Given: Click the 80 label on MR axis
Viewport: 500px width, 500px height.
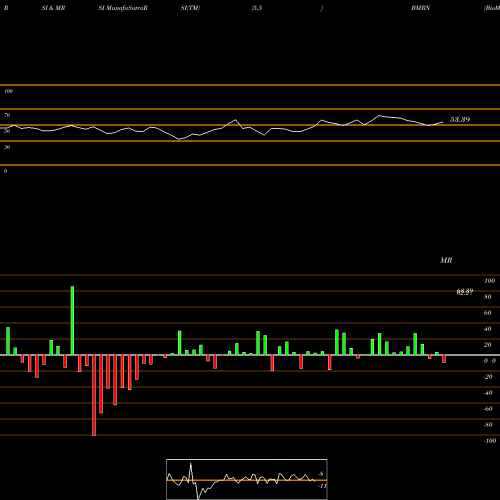Looking at the screenshot, I should [x=488, y=297].
